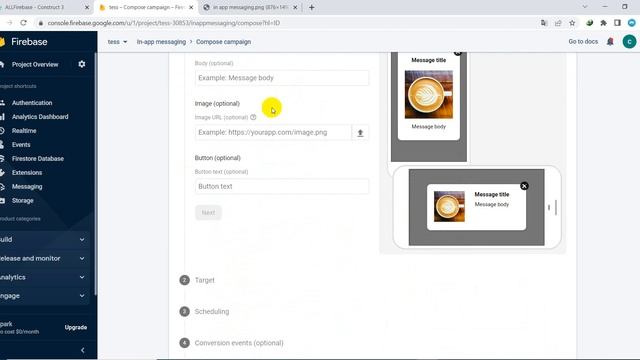Switch to the in app messaging.png tab
The height and width of the screenshot is (360, 640).
click(x=250, y=7)
